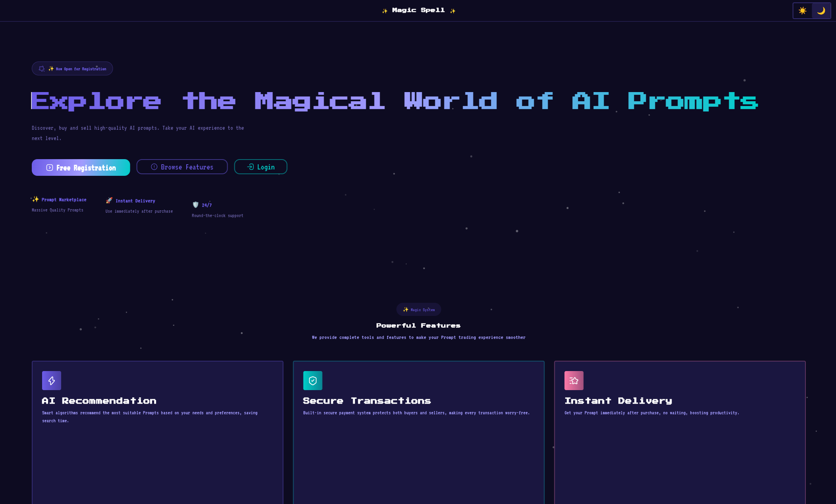This screenshot has height=504, width=836.
Task: Click the Login button
Action: coord(261,167)
